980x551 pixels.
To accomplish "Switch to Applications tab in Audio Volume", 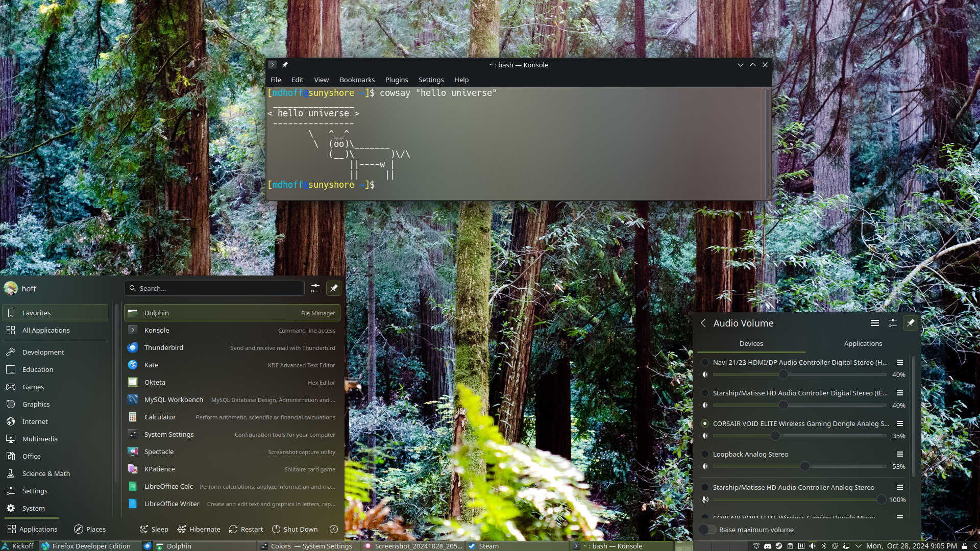I will pyautogui.click(x=863, y=343).
